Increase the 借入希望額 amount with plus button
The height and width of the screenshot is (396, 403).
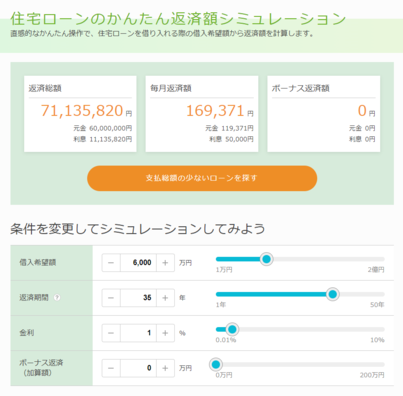(x=165, y=263)
